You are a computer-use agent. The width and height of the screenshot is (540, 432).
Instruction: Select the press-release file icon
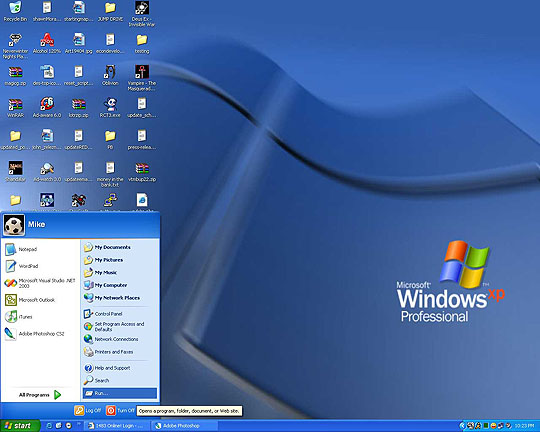click(x=142, y=140)
